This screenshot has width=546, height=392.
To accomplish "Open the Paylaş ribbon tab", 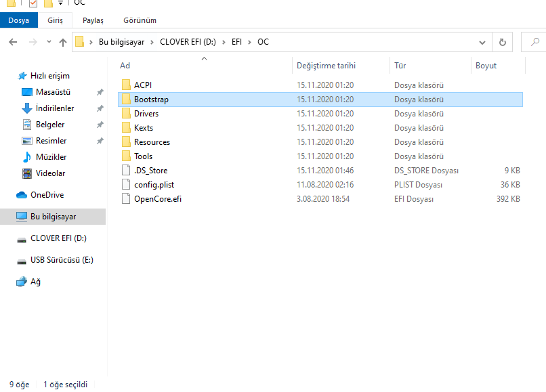I will [93, 20].
